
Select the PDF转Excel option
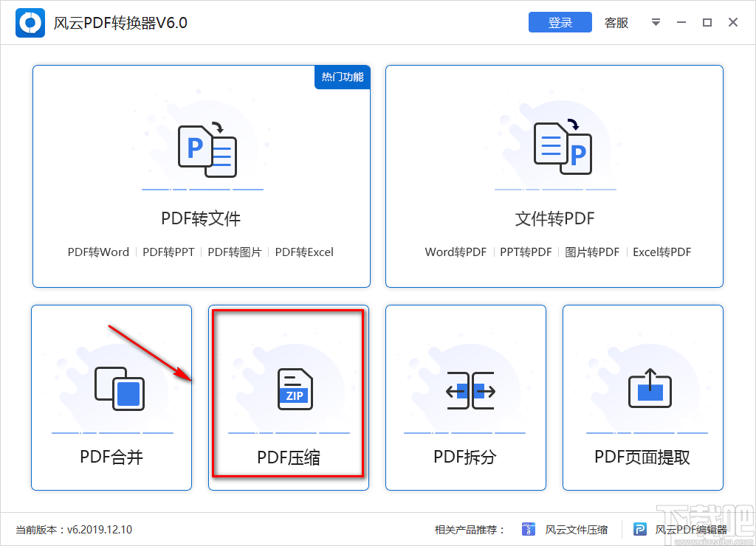click(x=303, y=252)
